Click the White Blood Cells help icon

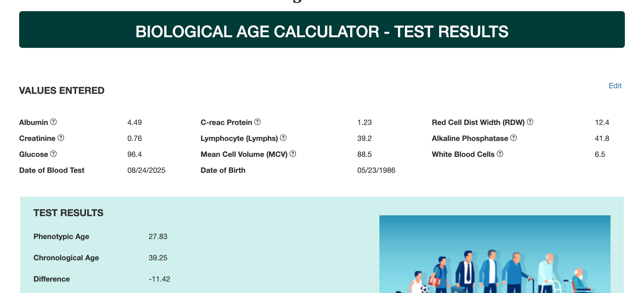[x=500, y=154]
